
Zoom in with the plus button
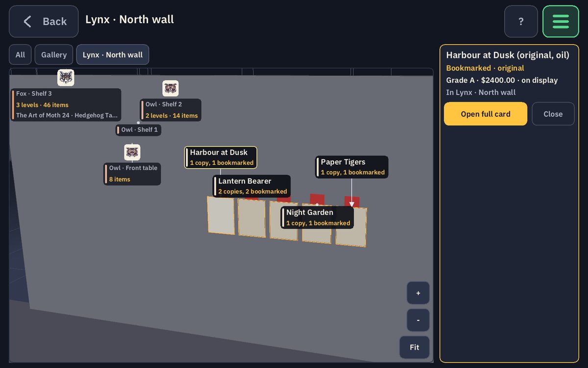point(418,293)
